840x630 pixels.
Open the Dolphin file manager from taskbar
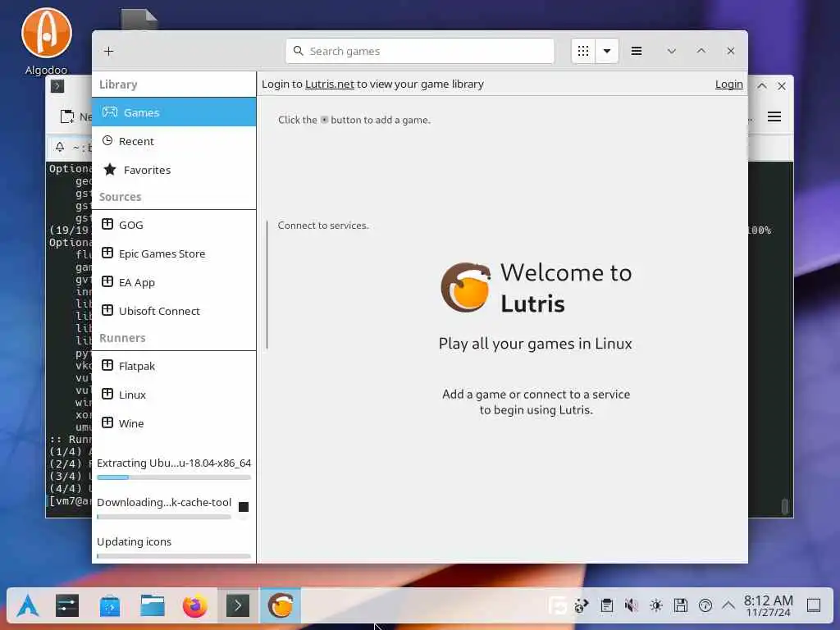(x=152, y=606)
